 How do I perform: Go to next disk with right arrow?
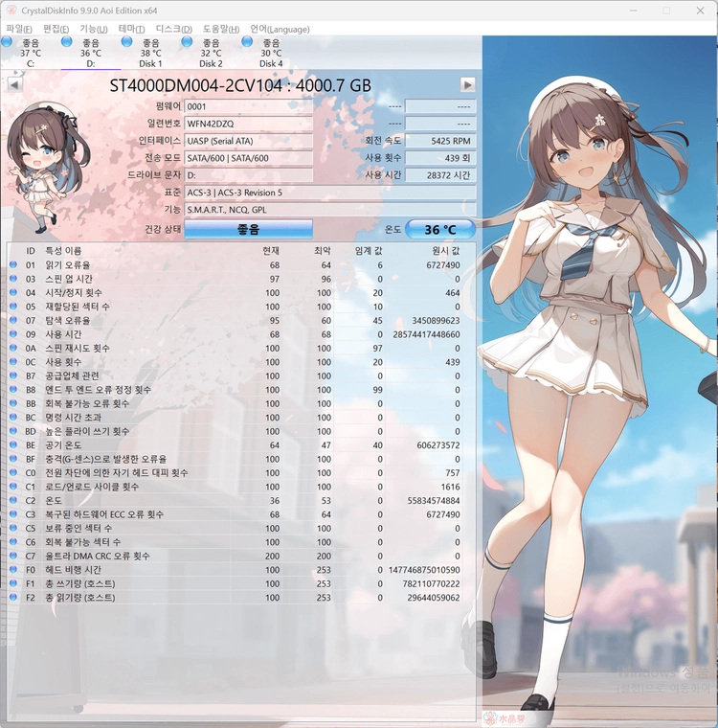click(467, 84)
